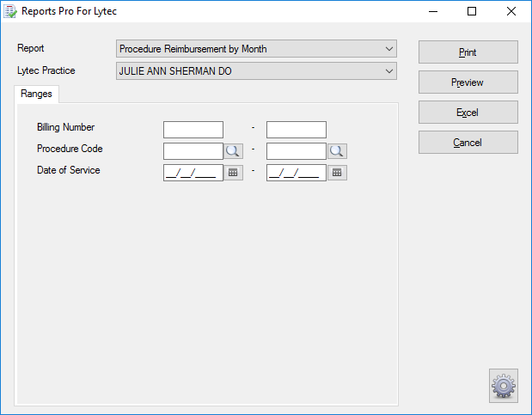This screenshot has width=532, height=415.
Task: Focus the ending Billing Number field
Action: 297,130
